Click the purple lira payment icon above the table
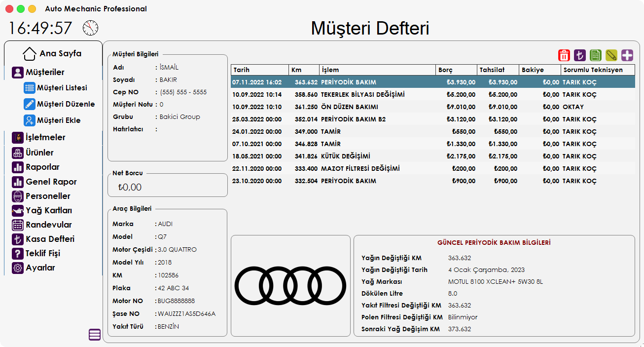 pyautogui.click(x=580, y=55)
